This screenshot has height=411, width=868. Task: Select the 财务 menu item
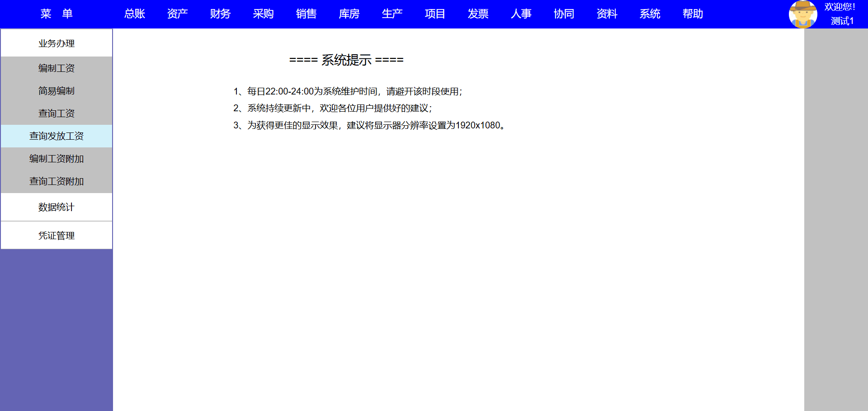pos(220,14)
